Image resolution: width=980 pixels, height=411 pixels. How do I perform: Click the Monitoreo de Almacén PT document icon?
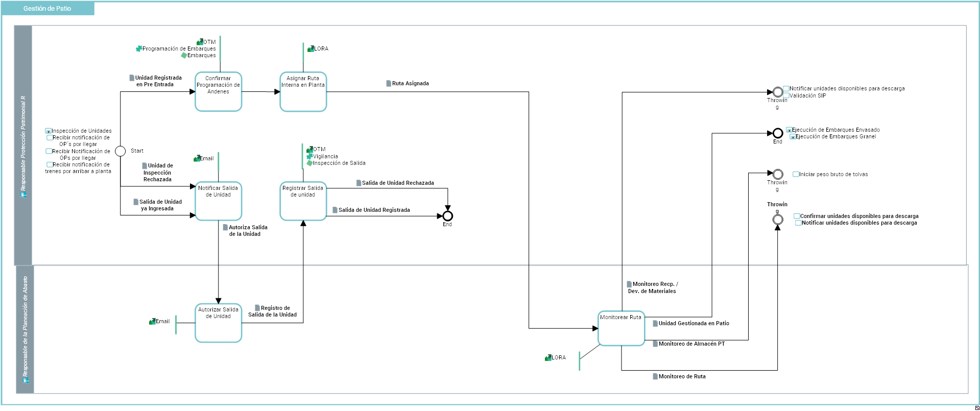pyautogui.click(x=655, y=344)
